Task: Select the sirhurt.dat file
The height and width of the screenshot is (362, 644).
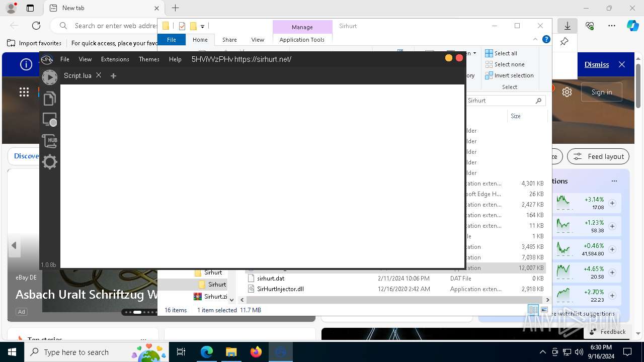Action: [x=271, y=278]
